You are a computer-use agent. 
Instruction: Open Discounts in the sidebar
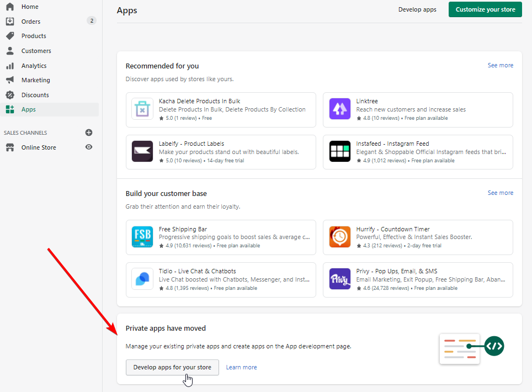[x=35, y=95]
